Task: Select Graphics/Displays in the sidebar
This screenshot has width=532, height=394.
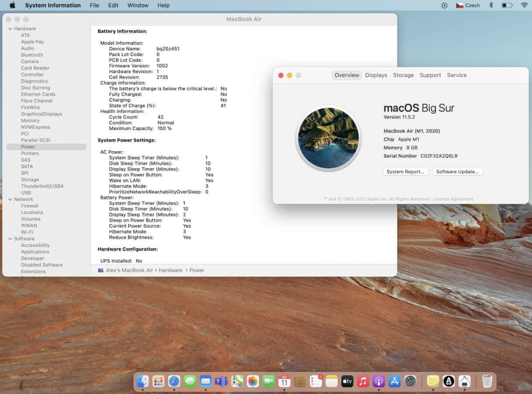Action: coord(42,114)
